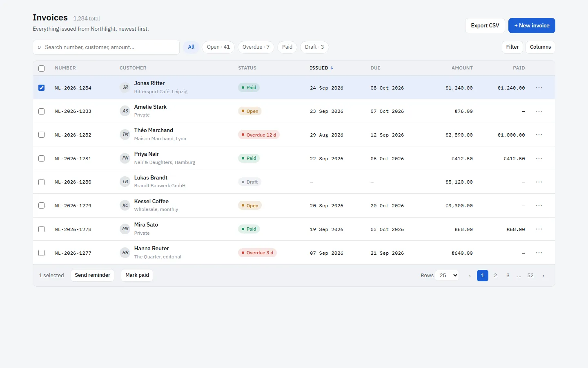Show only Paid invoices tab
This screenshot has height=368, width=588.
pos(287,47)
